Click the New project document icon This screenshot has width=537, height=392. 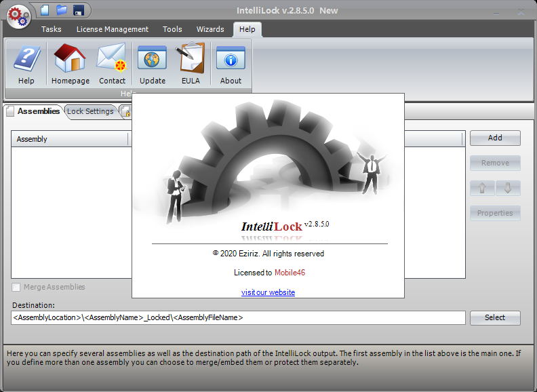click(45, 10)
